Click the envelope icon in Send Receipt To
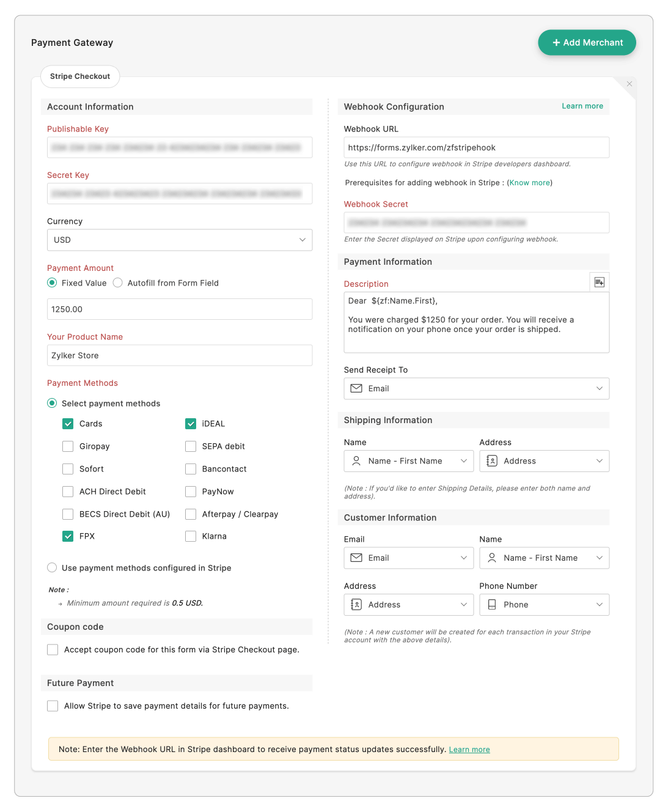This screenshot has height=812, width=668. tap(356, 388)
